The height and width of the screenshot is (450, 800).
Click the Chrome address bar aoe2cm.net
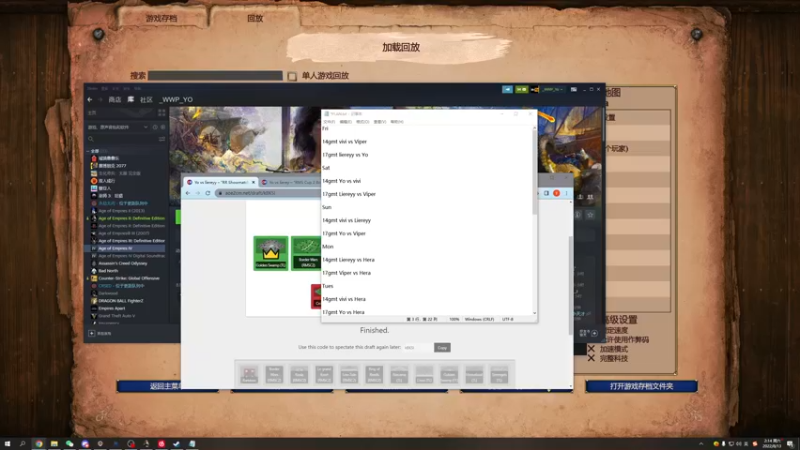(268, 193)
